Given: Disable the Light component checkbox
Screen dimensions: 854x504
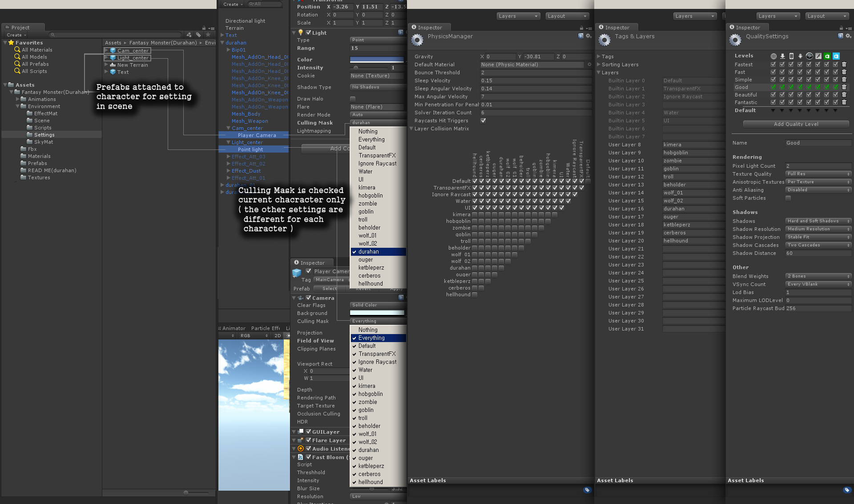Looking at the screenshot, I should [308, 32].
